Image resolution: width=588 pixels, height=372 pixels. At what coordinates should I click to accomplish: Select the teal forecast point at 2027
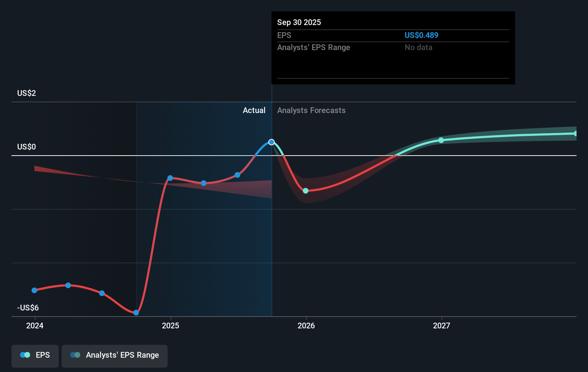pos(441,140)
